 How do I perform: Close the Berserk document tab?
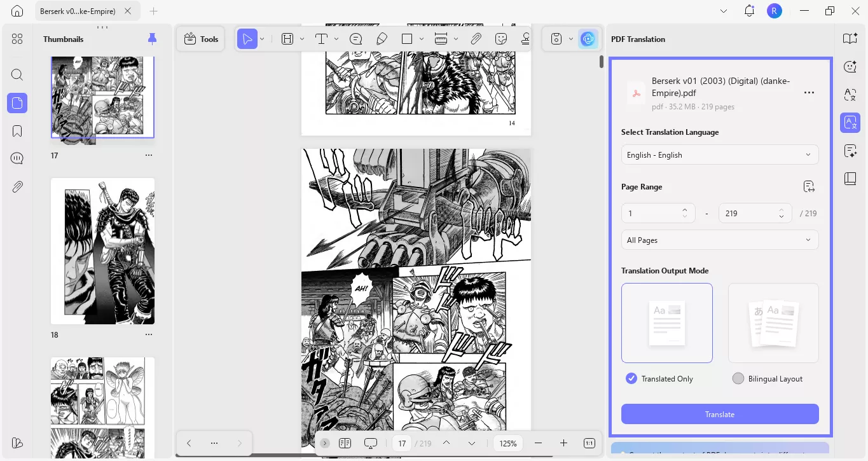click(x=129, y=11)
